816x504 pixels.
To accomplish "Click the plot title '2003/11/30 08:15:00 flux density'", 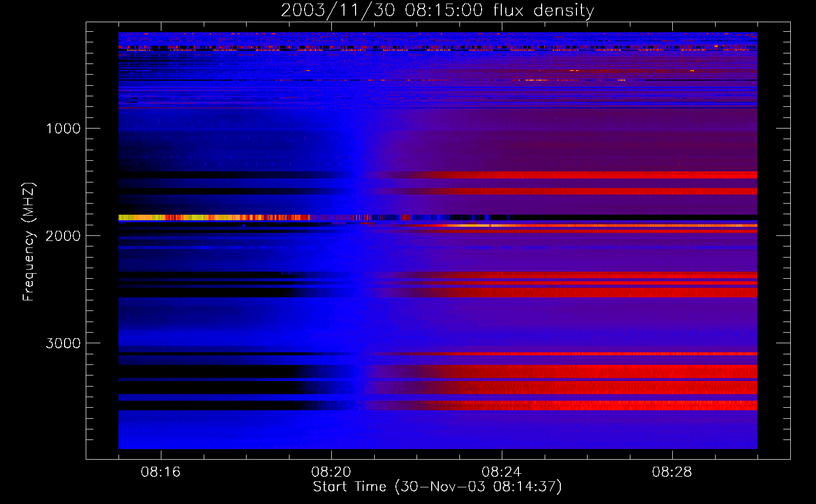I will pyautogui.click(x=437, y=10).
